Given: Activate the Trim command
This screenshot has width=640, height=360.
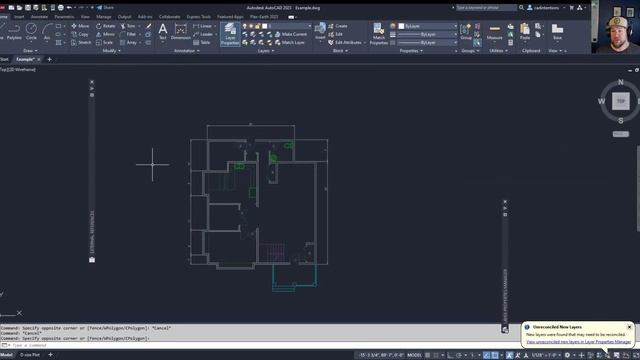Looking at the screenshot, I should tap(128, 26).
